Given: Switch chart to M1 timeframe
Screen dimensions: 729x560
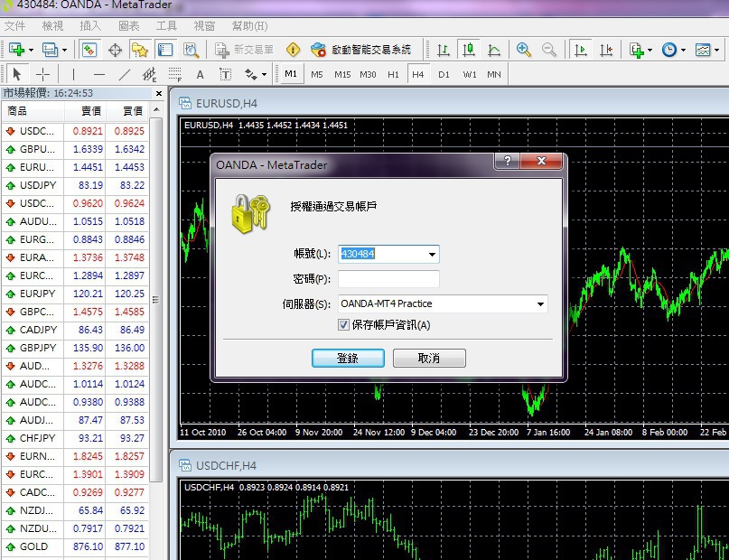Looking at the screenshot, I should pyautogui.click(x=291, y=74).
